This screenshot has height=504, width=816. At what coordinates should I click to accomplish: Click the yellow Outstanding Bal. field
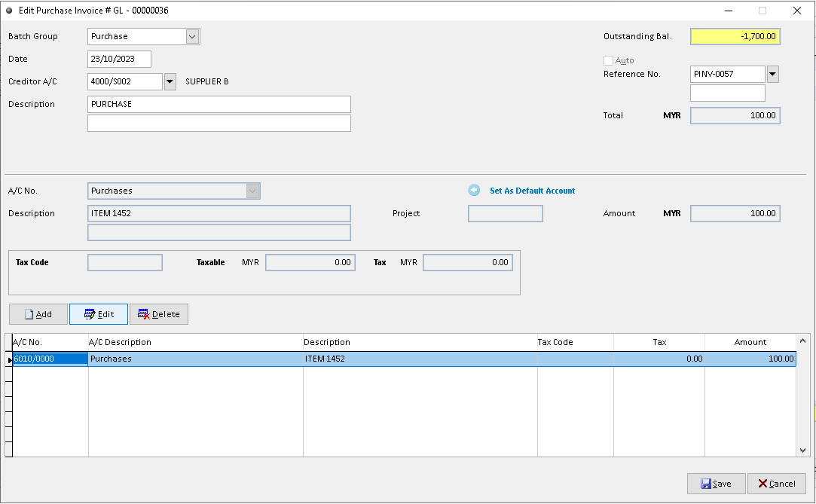pyautogui.click(x=735, y=36)
